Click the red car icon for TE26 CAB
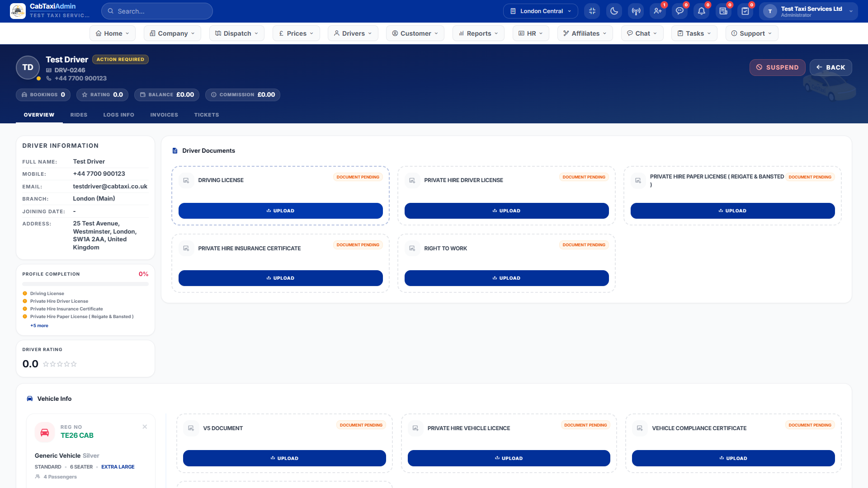Image resolution: width=868 pixels, height=488 pixels. [45, 432]
